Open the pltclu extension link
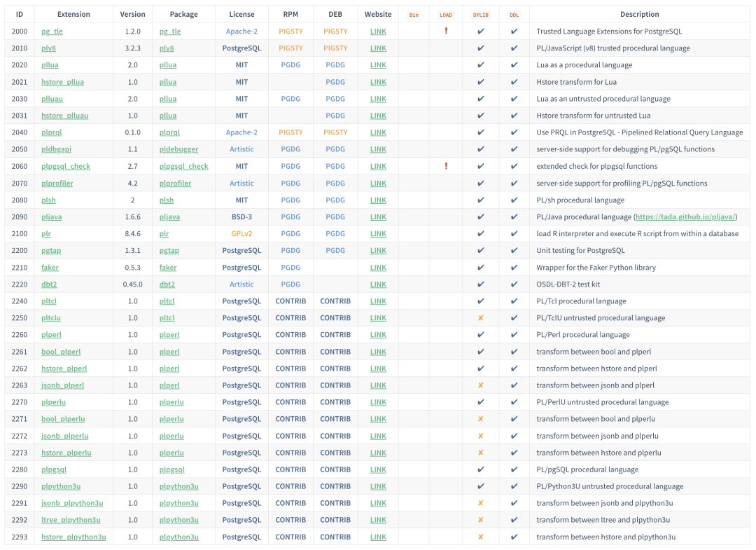This screenshot has height=550, width=756. point(51,318)
